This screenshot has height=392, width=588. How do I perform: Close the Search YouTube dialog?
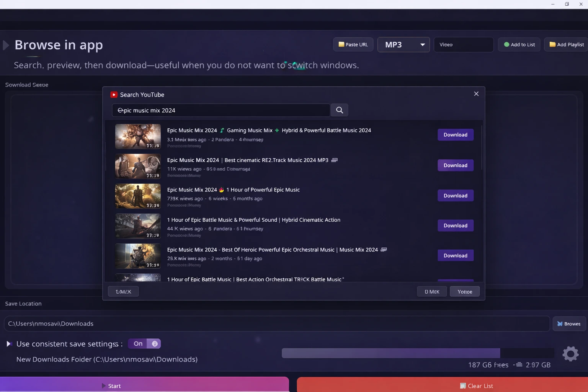pyautogui.click(x=476, y=94)
